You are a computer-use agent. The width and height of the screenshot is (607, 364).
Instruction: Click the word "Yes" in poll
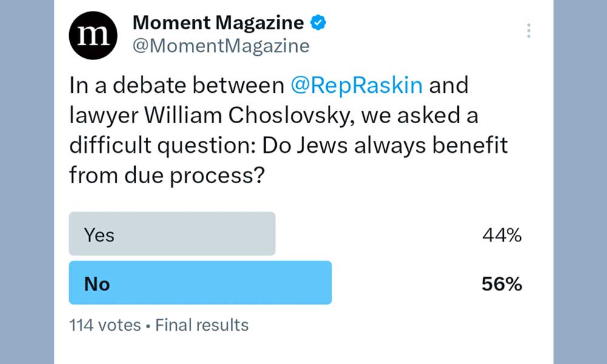pyautogui.click(x=99, y=235)
